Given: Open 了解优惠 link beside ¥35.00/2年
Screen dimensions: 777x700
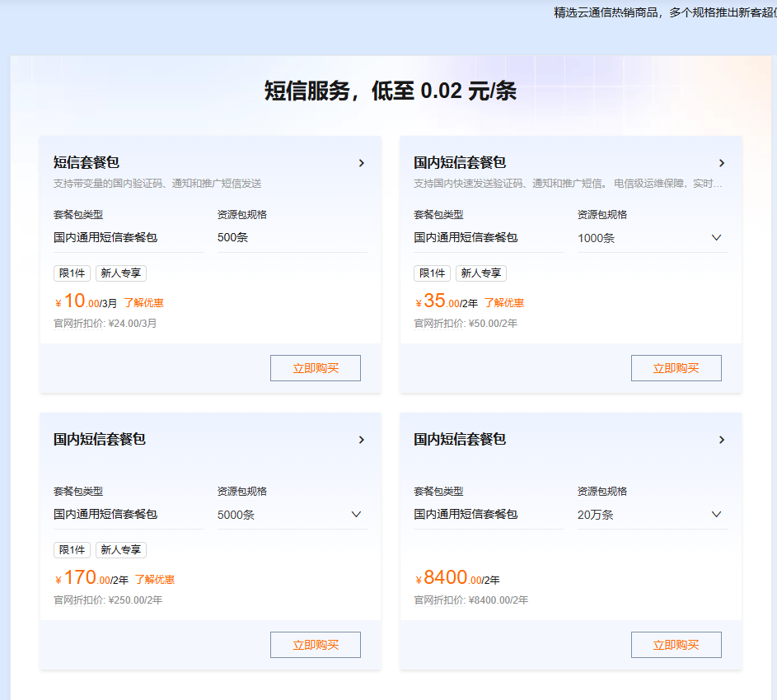Looking at the screenshot, I should pyautogui.click(x=504, y=303).
